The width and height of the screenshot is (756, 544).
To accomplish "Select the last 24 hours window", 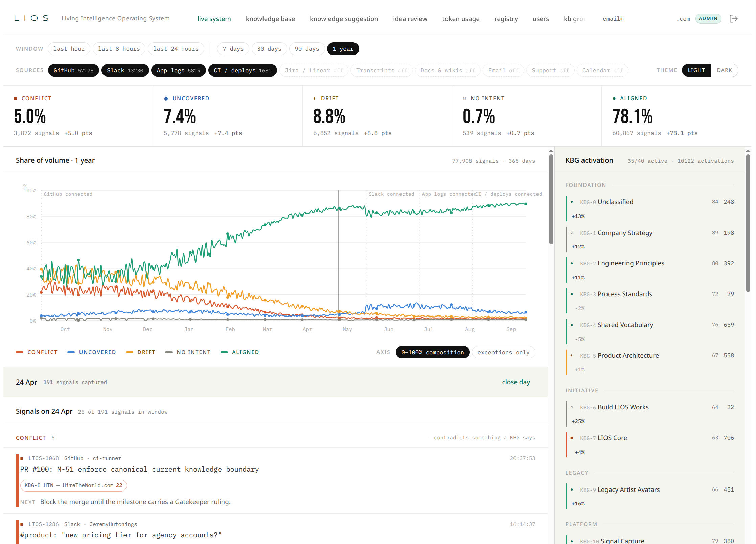I will pyautogui.click(x=176, y=49).
